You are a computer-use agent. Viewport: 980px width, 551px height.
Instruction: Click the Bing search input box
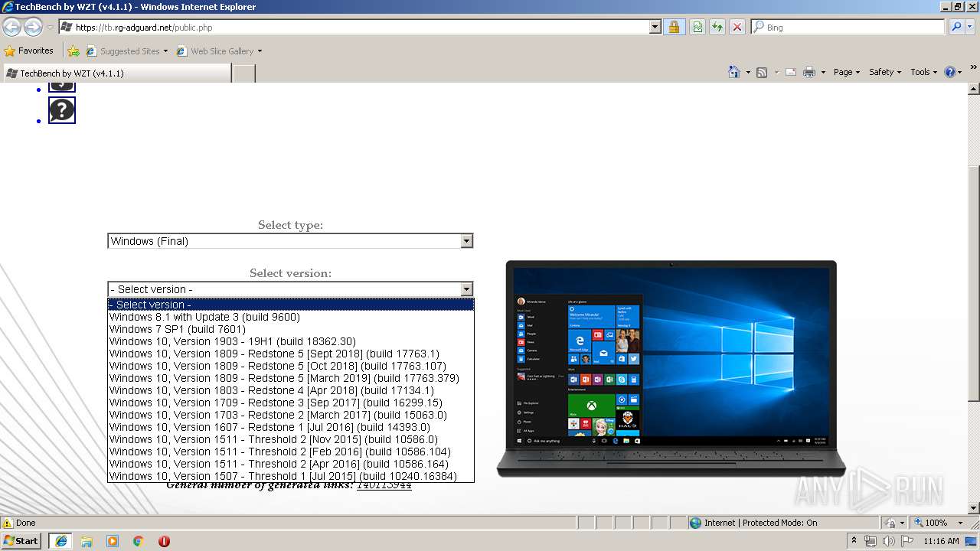pos(848,27)
